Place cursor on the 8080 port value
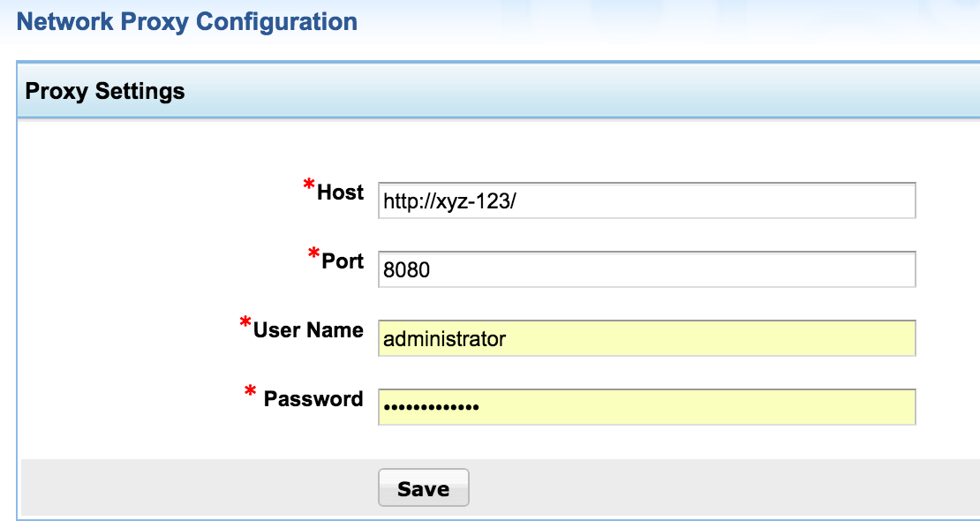The width and height of the screenshot is (980, 521). [406, 270]
